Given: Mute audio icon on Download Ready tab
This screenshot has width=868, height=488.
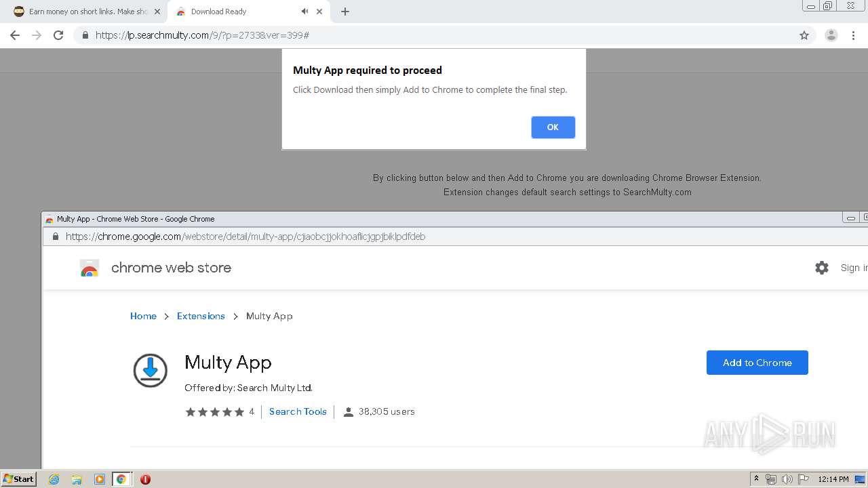Looking at the screenshot, I should pyautogui.click(x=304, y=12).
